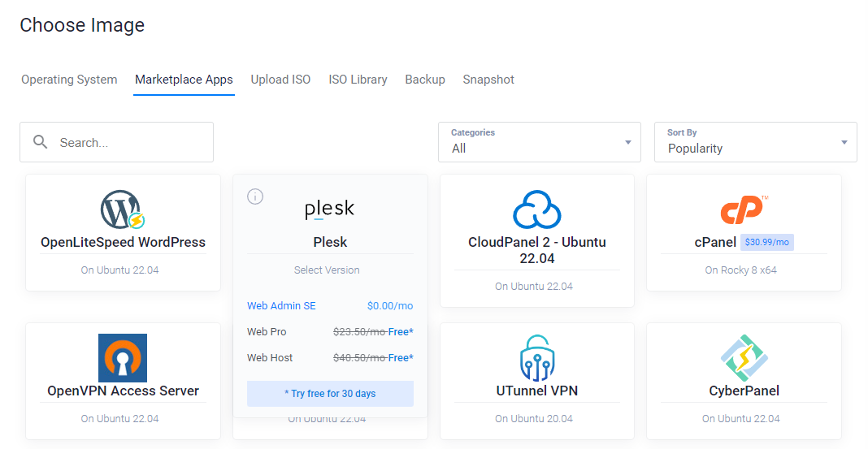Open the Upload ISO tab
The image size is (868, 449).
280,80
